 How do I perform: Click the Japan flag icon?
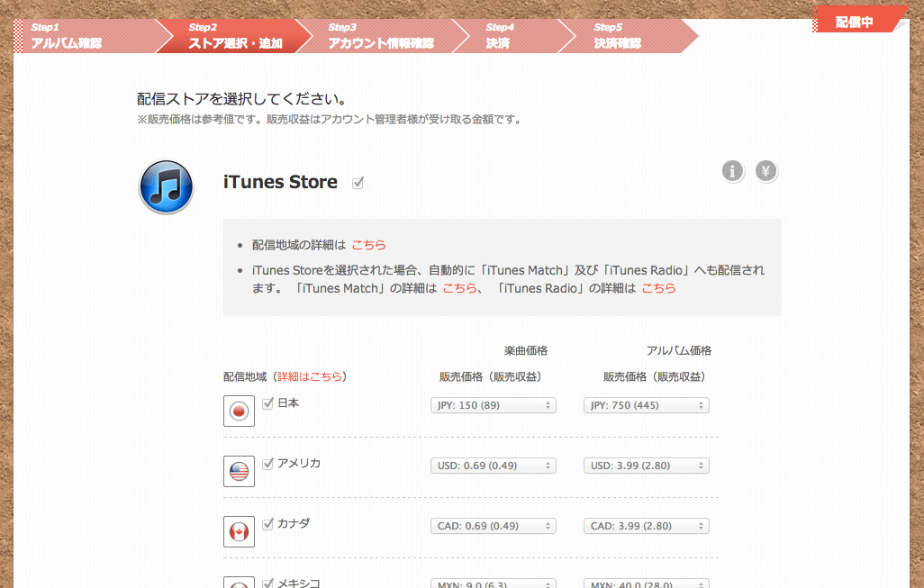(x=239, y=411)
